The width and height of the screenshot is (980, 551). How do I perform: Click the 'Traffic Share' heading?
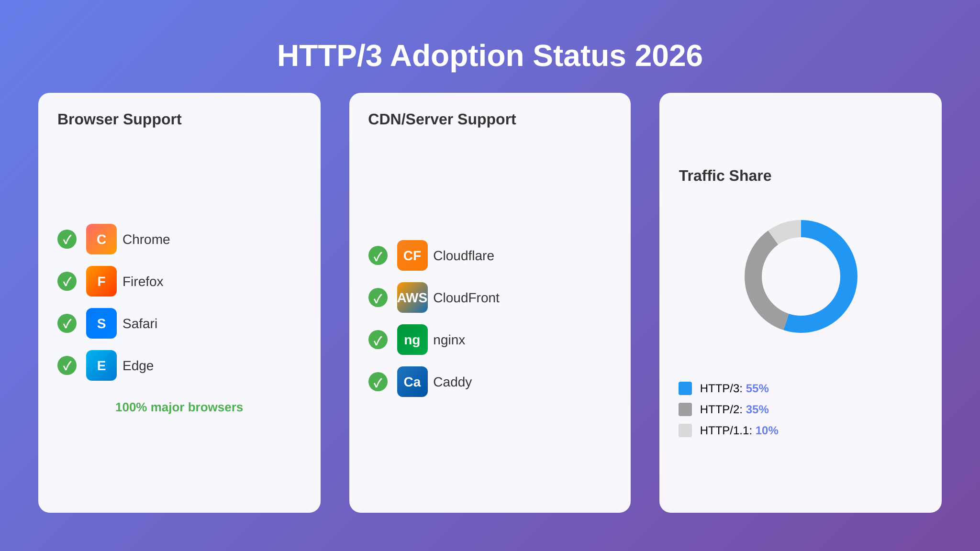725,176
